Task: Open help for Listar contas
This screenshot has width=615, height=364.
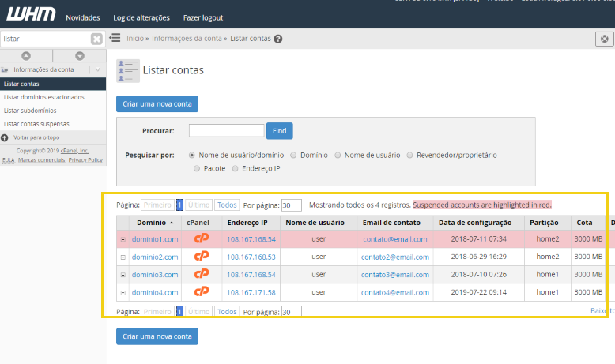Action: [x=278, y=39]
